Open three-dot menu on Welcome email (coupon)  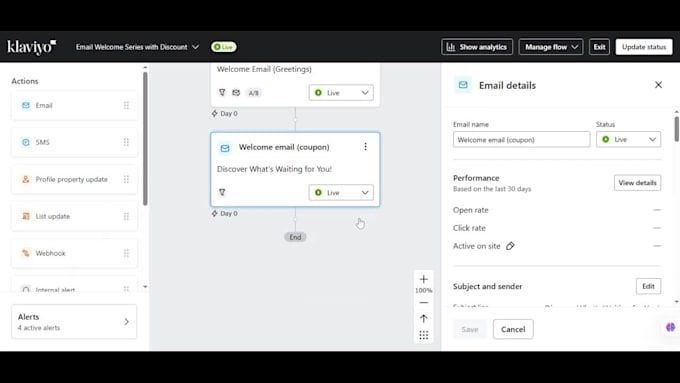tap(366, 147)
